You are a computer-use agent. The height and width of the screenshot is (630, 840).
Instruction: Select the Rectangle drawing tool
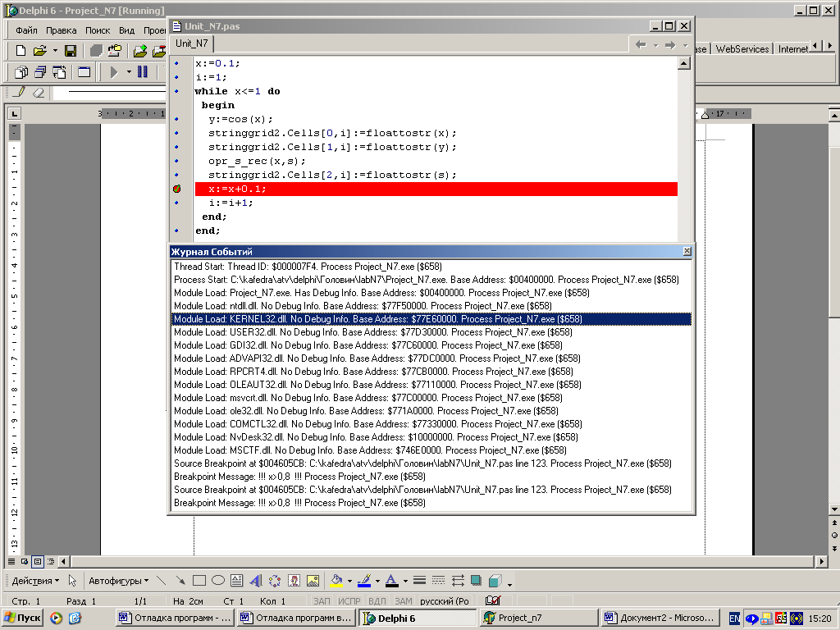click(x=199, y=581)
